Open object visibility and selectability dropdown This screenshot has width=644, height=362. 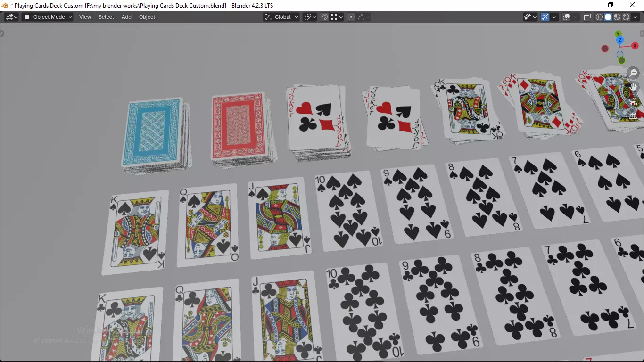(x=530, y=17)
